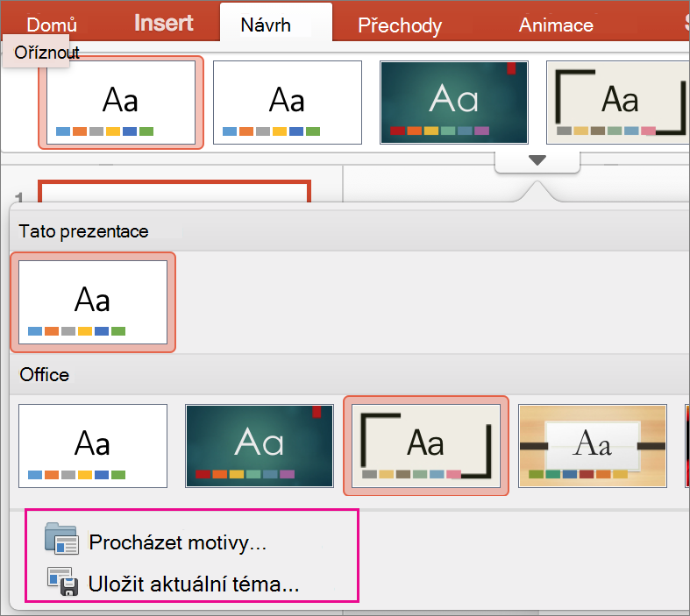Apply beige bracket theme in ribbon gallery
Image resolution: width=690 pixels, height=616 pixels.
click(x=617, y=103)
